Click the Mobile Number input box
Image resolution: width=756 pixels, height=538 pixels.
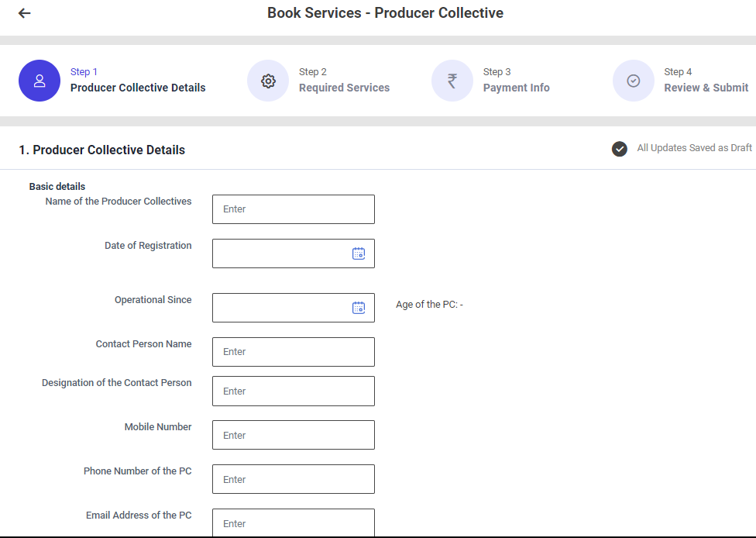click(x=293, y=436)
